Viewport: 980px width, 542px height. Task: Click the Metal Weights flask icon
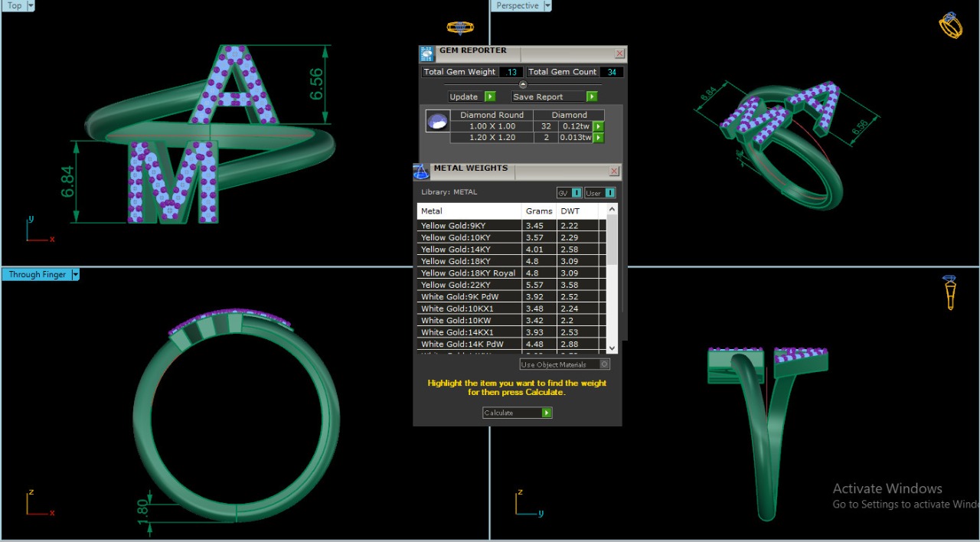tap(420, 171)
